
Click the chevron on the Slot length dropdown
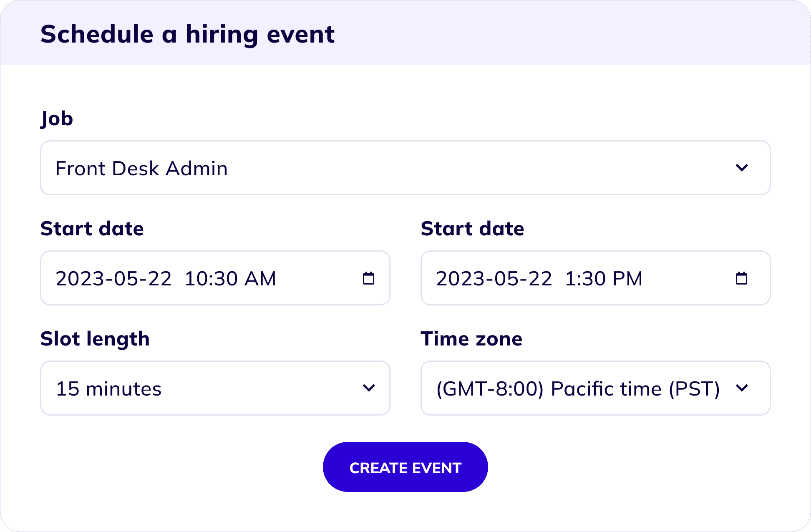point(369,388)
